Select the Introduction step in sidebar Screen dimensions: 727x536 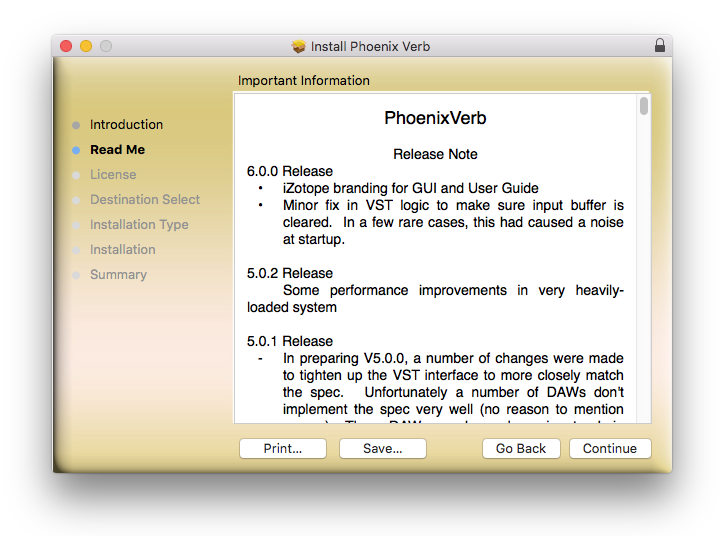click(126, 124)
